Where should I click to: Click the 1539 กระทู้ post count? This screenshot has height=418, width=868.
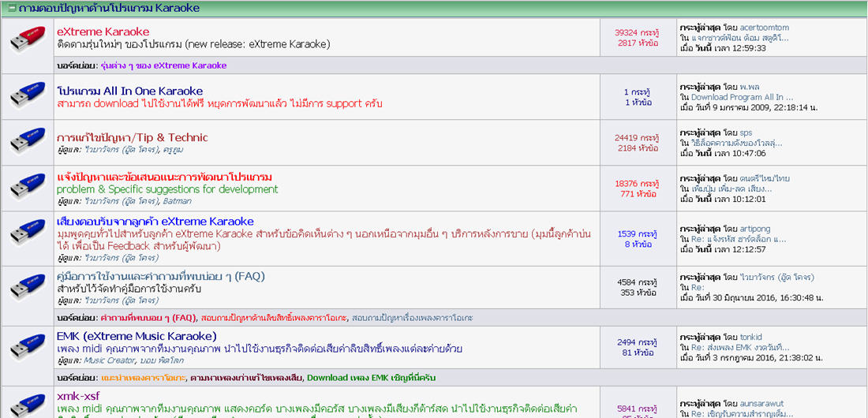[637, 233]
